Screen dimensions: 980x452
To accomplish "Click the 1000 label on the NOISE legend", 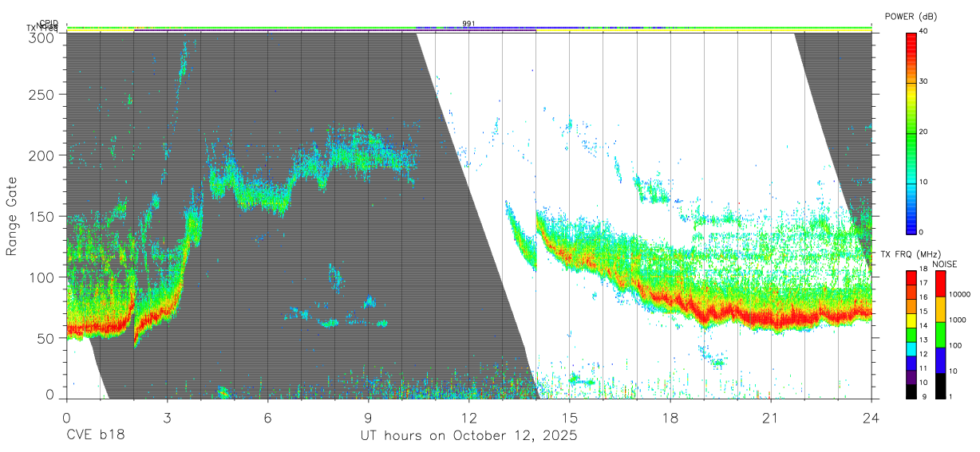I will 958,320.
